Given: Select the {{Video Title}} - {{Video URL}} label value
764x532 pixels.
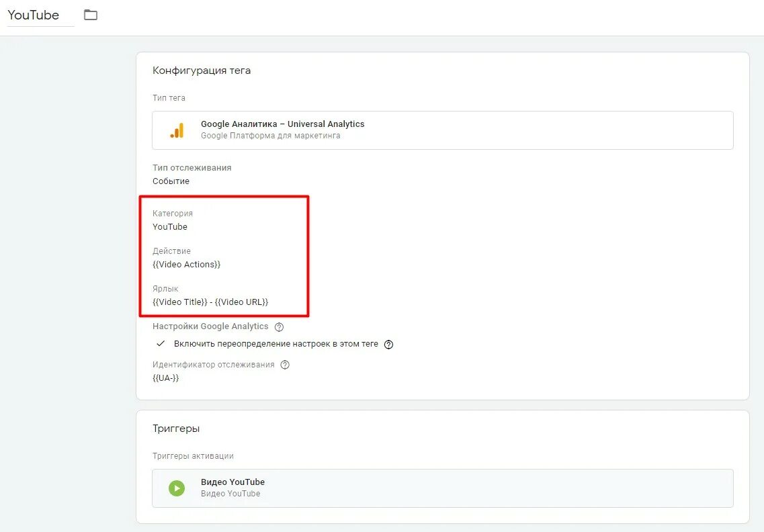Looking at the screenshot, I should pos(210,302).
